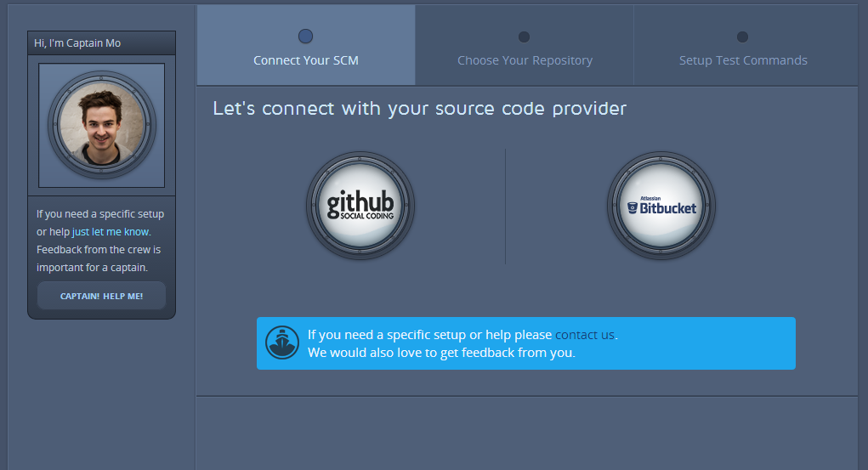
Task: Connect with the GitHub provider button
Action: coord(360,206)
